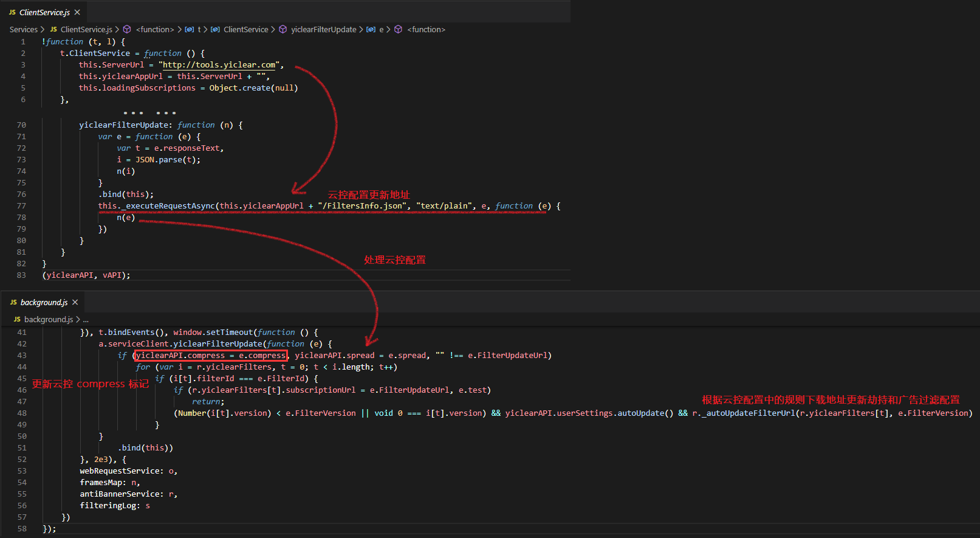The height and width of the screenshot is (538, 980).
Task: Click the variable icon before breadcrumb t
Action: [190, 29]
